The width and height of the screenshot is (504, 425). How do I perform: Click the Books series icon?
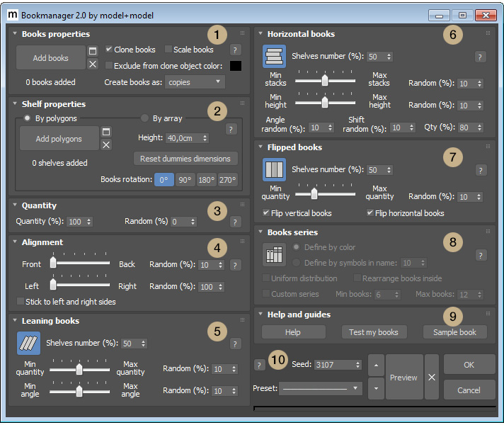coord(274,254)
